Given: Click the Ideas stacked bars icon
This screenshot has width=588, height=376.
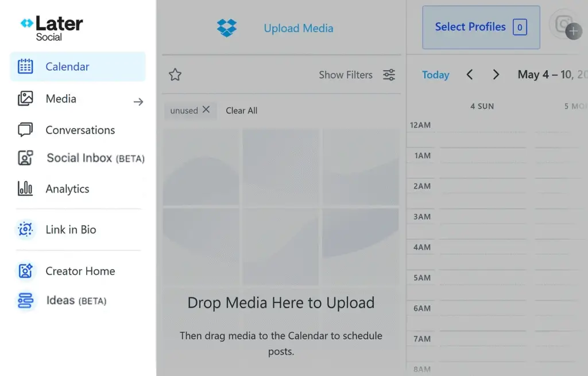Looking at the screenshot, I should pos(25,301).
